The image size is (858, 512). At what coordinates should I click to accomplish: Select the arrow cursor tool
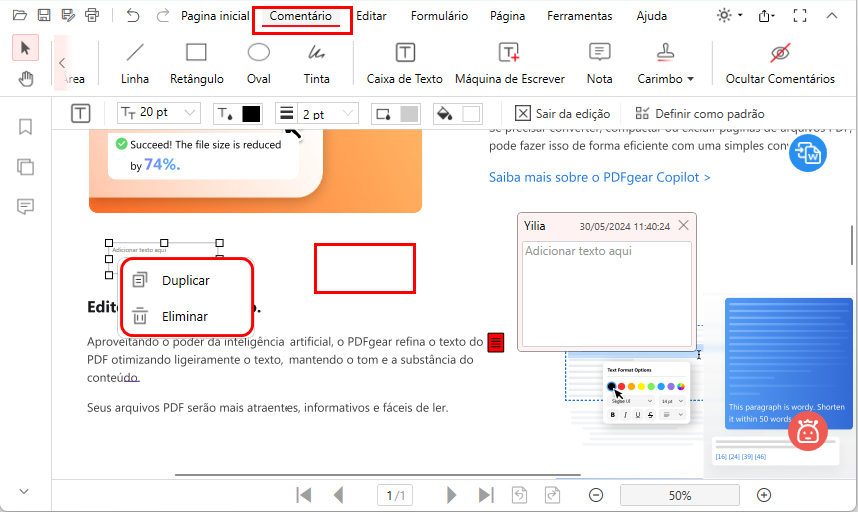click(x=25, y=48)
